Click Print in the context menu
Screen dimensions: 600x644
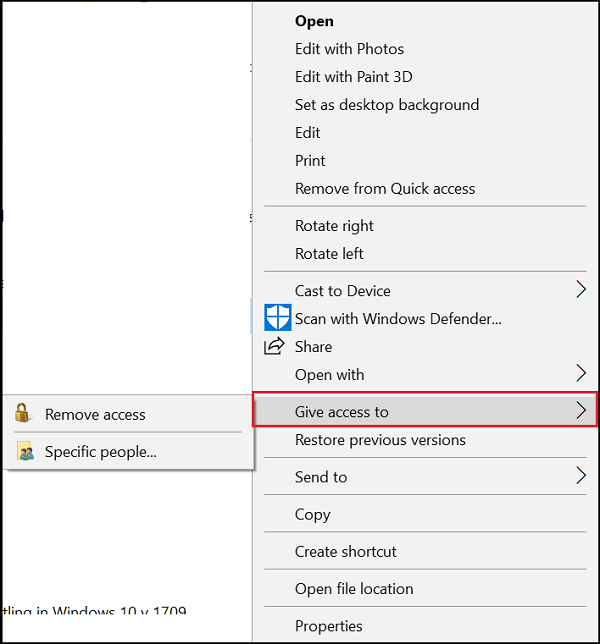click(x=310, y=160)
